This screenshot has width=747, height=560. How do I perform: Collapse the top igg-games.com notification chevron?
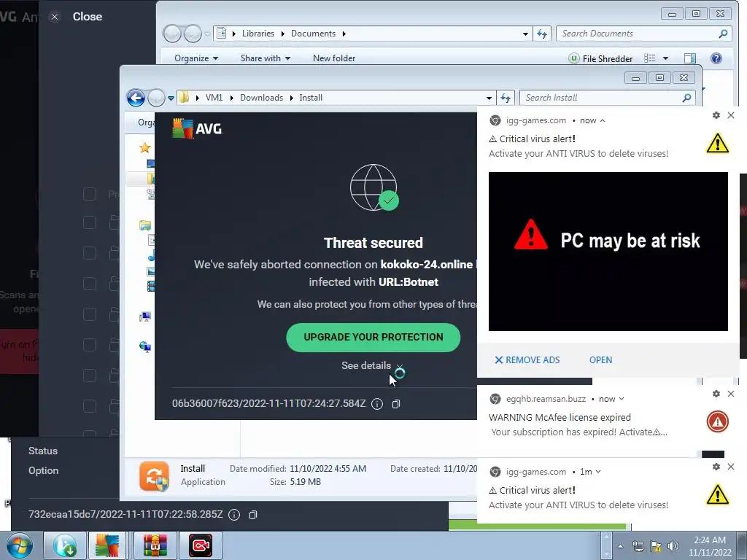tap(603, 120)
